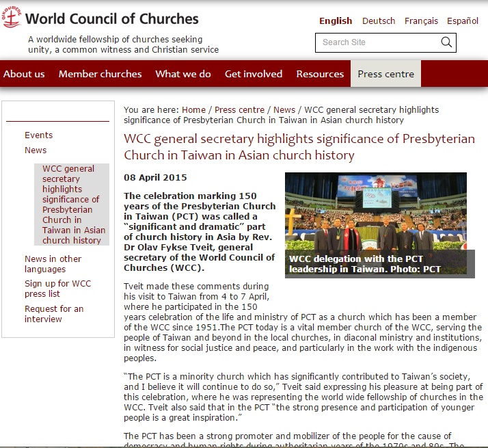Image resolution: width=488 pixels, height=448 pixels.
Task: Open News in other languages
Action: pos(53,264)
